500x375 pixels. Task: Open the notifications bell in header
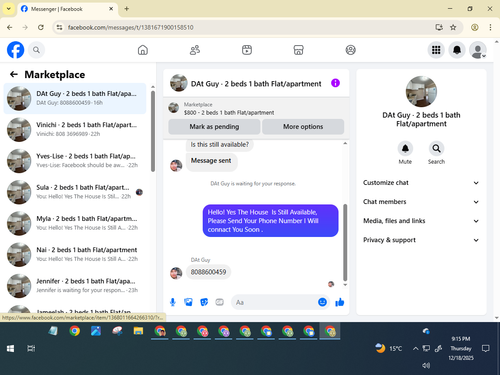click(x=457, y=50)
